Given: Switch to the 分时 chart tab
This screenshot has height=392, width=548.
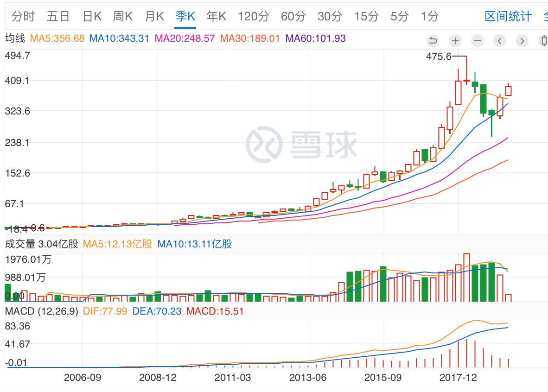Looking at the screenshot, I should (x=23, y=16).
